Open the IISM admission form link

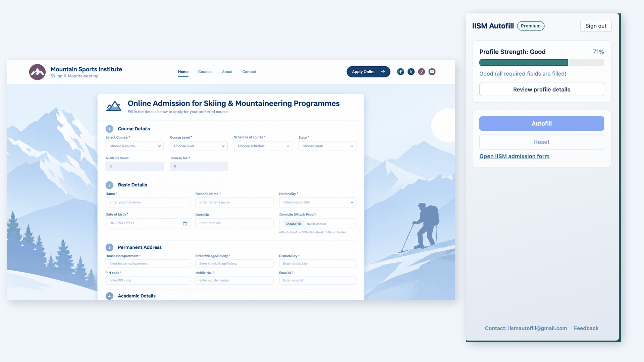(514, 156)
